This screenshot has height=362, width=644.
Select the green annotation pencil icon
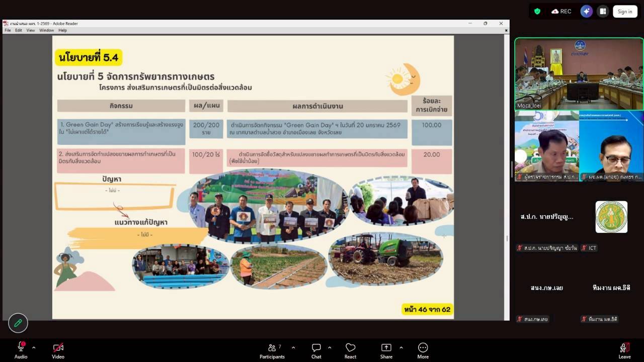[18, 323]
